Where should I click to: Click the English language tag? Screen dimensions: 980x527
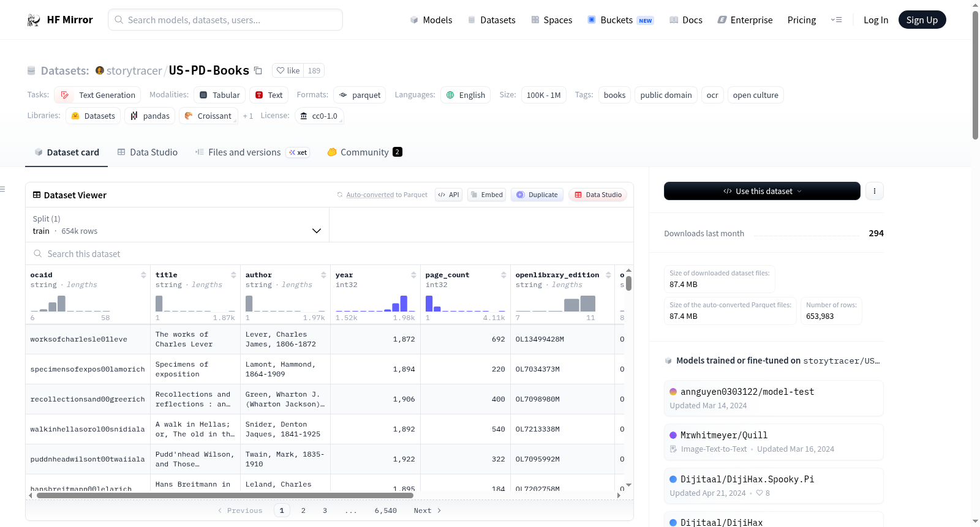tap(466, 95)
